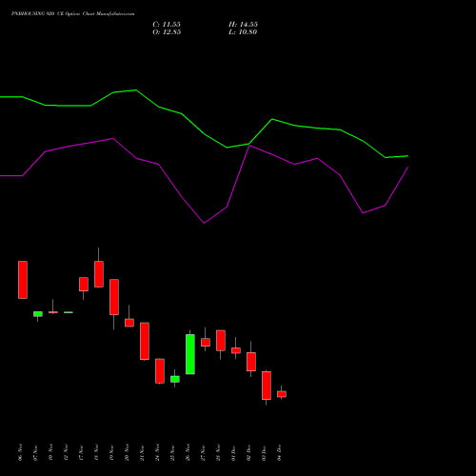Select the last small red candle for 04 Dec
The width and height of the screenshot is (476, 476).
pos(282,394)
